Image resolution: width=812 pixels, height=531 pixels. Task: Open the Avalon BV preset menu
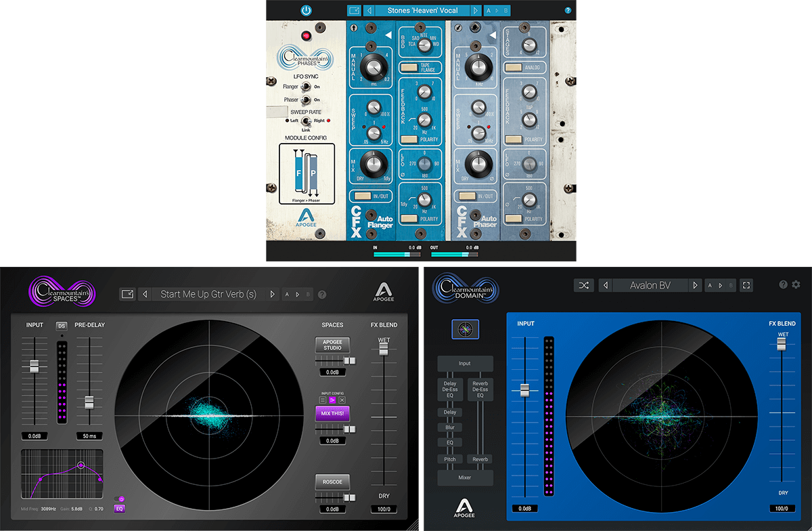click(x=650, y=285)
